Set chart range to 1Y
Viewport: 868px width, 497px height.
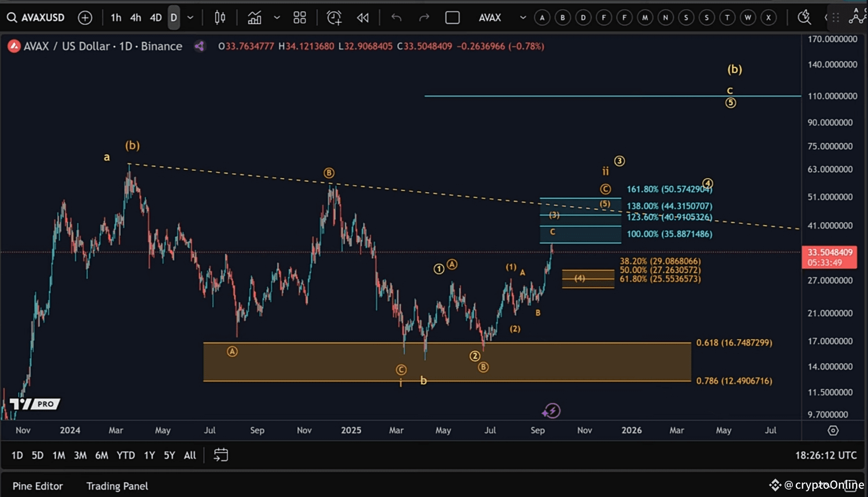tap(149, 455)
